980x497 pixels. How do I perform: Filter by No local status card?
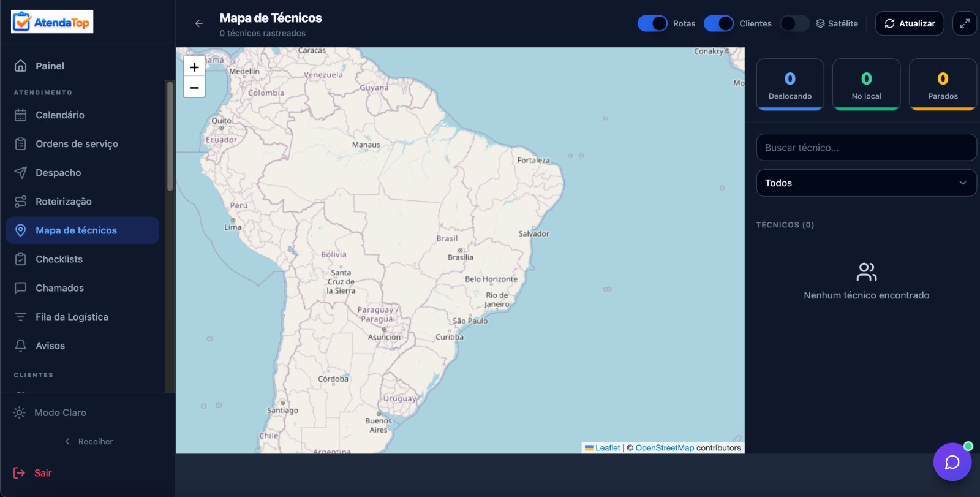coord(867,85)
